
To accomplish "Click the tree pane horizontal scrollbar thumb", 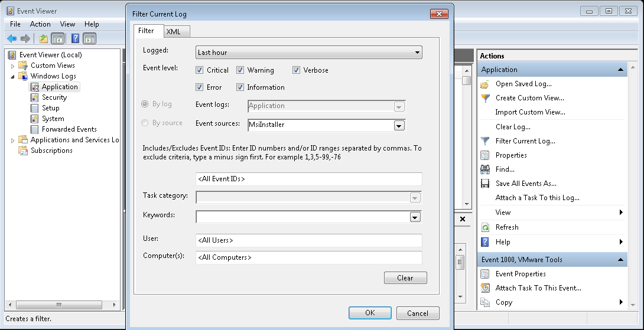I will [58, 305].
